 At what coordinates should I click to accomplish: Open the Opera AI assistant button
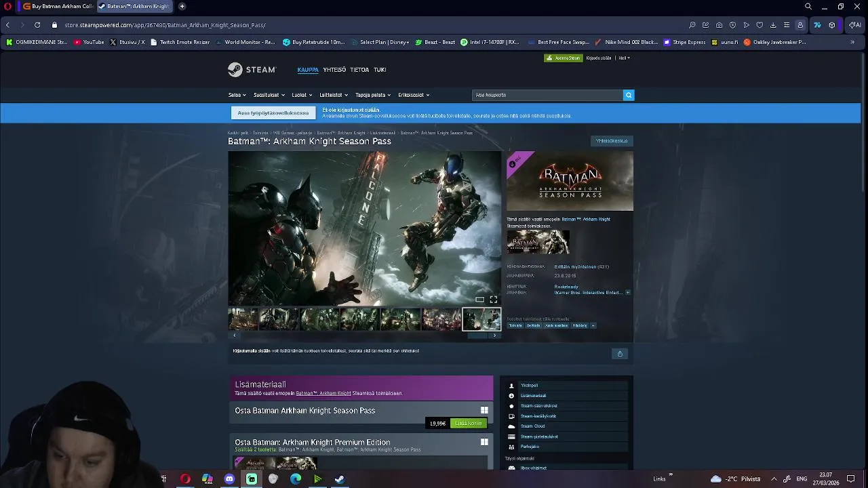pyautogui.click(x=854, y=25)
